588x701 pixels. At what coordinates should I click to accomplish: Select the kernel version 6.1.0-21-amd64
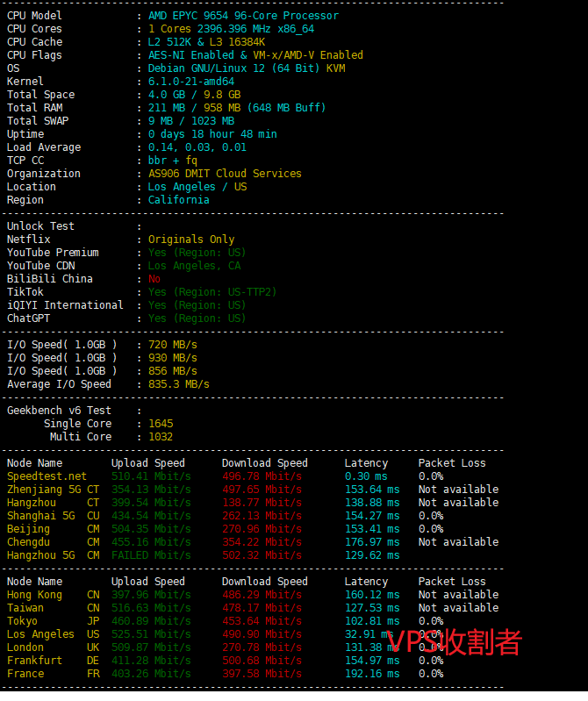[191, 82]
